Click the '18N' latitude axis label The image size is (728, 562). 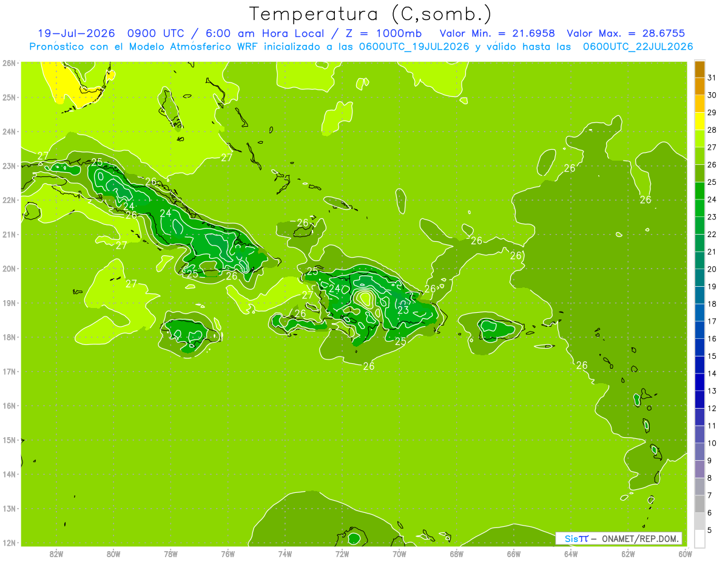(x=8, y=337)
